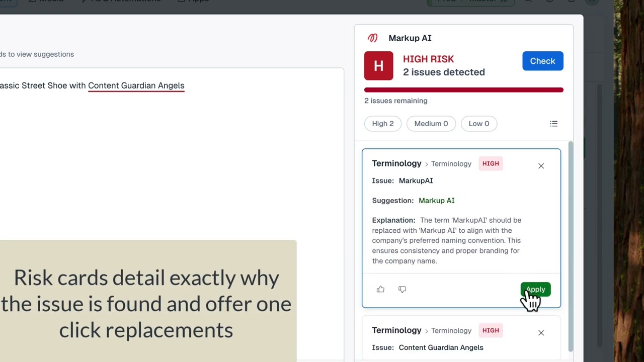The width and height of the screenshot is (644, 362).
Task: Click the red H risk badge
Action: pyautogui.click(x=379, y=66)
